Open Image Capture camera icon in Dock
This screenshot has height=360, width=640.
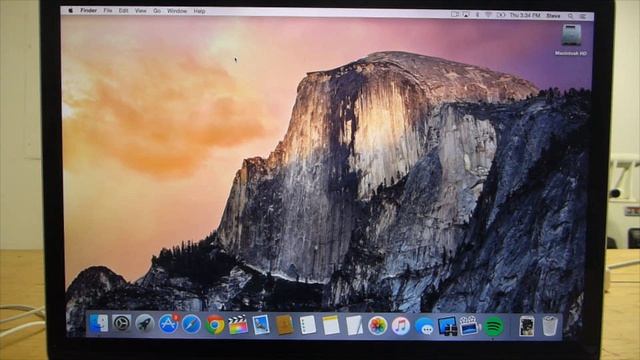469,326
